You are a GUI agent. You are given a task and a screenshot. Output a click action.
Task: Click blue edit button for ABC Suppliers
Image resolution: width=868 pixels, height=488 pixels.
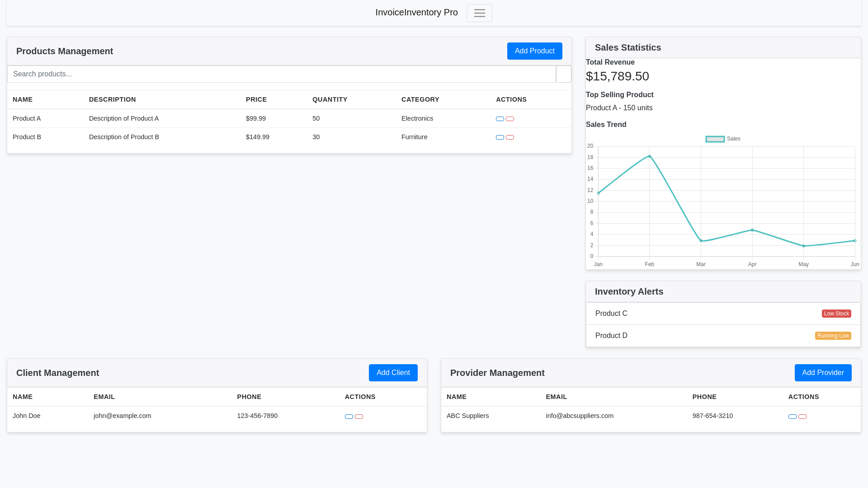tap(793, 417)
